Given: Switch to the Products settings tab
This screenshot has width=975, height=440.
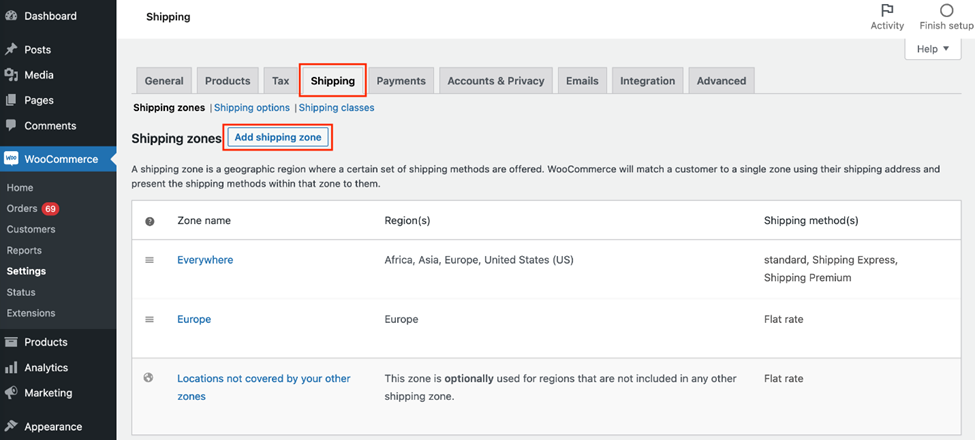Looking at the screenshot, I should (x=228, y=81).
